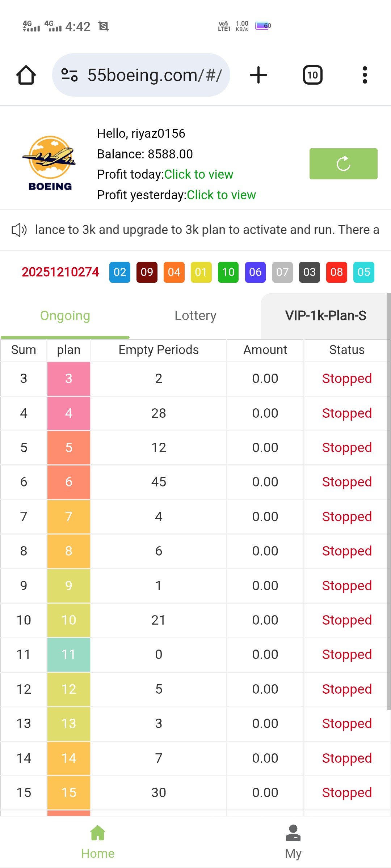Tap the announcement speaker icon
Image resolution: width=391 pixels, height=868 pixels.
click(19, 230)
